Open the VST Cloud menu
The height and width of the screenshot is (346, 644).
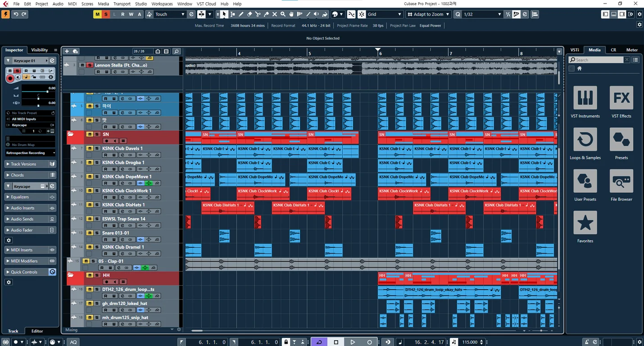point(206,4)
